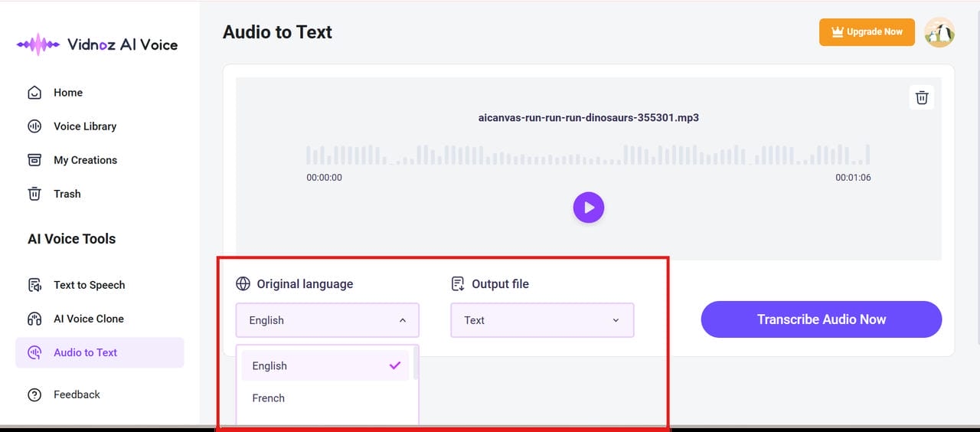980x432 pixels.
Task: Click Transcribe Audio Now button
Action: 822,319
